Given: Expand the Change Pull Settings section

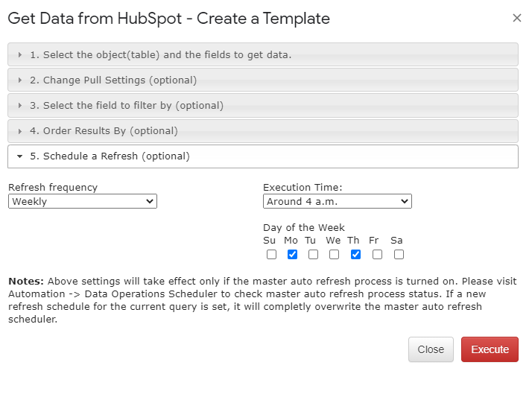Looking at the screenshot, I should 263,80.
